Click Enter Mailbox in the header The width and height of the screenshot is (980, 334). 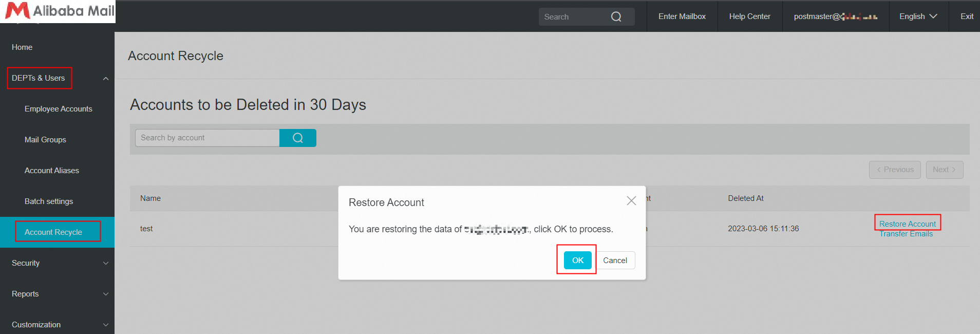click(x=682, y=16)
